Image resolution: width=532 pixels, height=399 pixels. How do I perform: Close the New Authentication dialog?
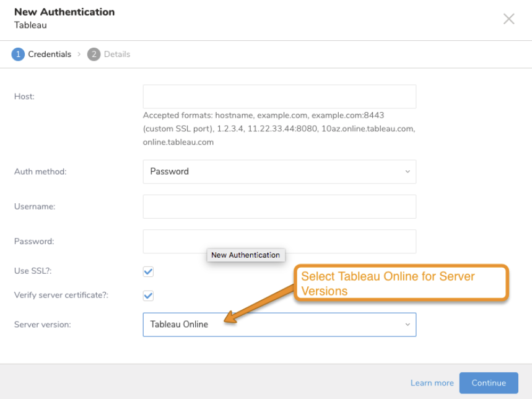(x=508, y=19)
